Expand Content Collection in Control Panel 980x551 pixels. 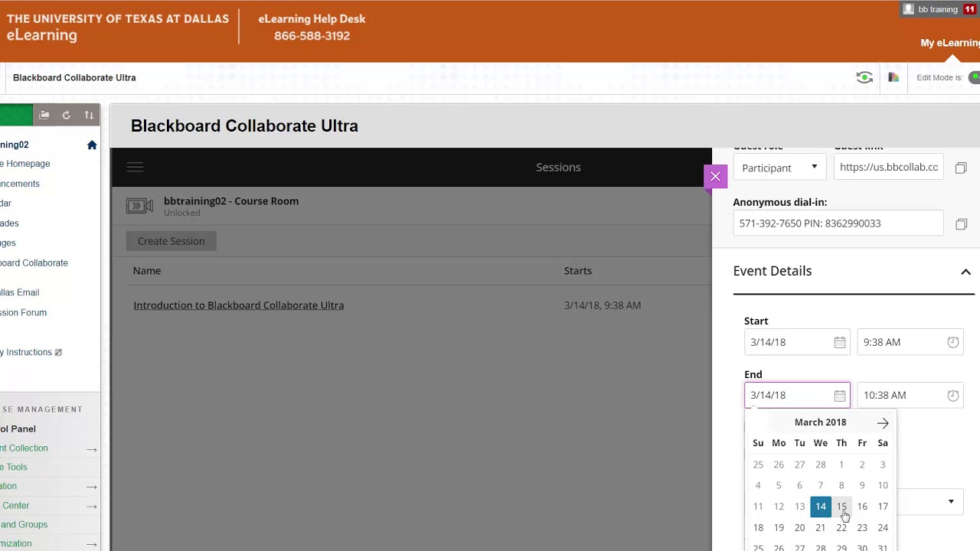click(x=92, y=449)
